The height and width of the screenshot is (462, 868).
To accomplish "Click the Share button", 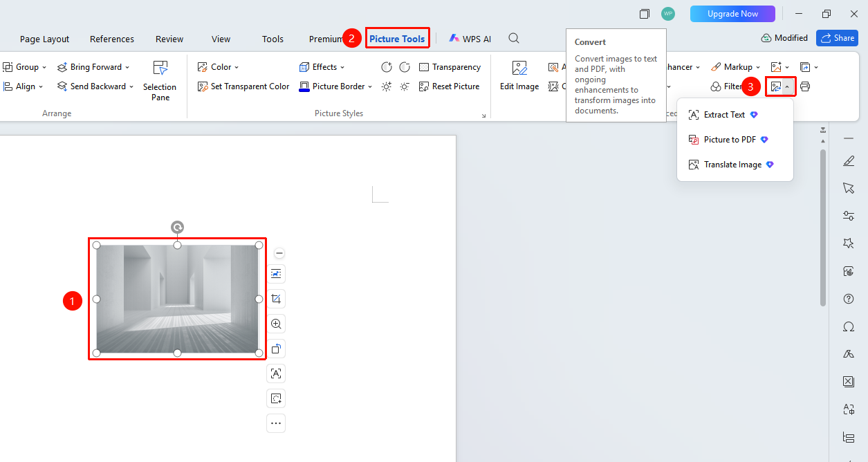I will [x=837, y=38].
